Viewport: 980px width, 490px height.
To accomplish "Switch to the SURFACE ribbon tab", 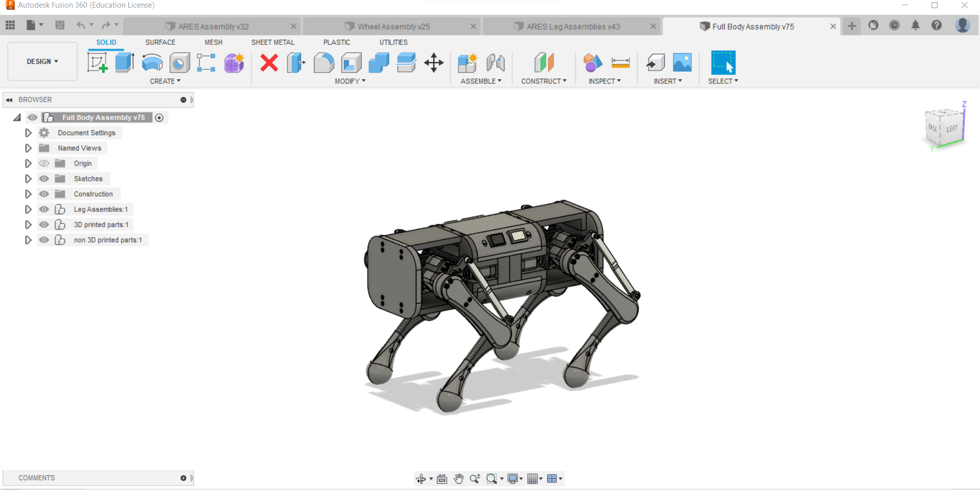I will pyautogui.click(x=160, y=42).
